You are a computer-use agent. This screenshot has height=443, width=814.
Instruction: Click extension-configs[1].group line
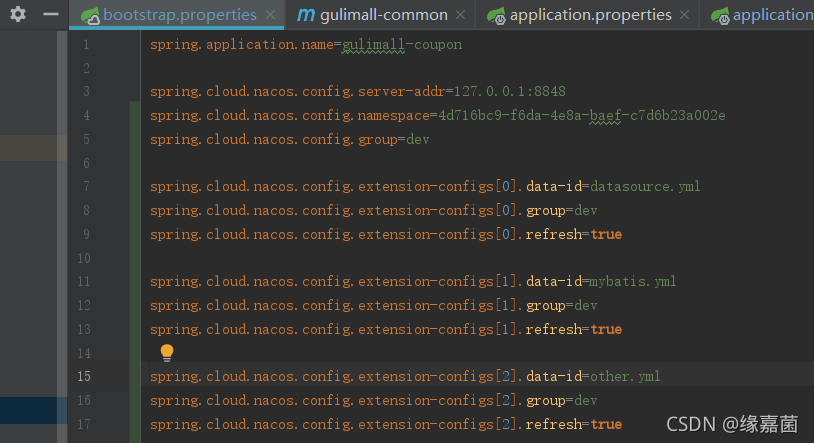pyautogui.click(x=374, y=305)
